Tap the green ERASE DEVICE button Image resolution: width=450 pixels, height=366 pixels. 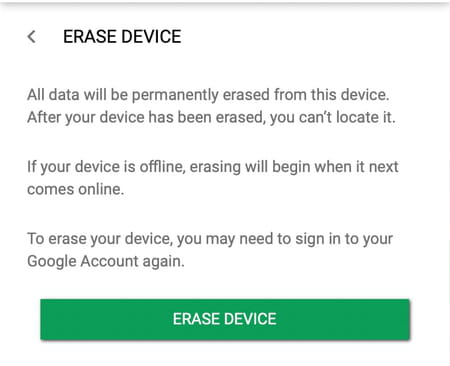coord(225,319)
